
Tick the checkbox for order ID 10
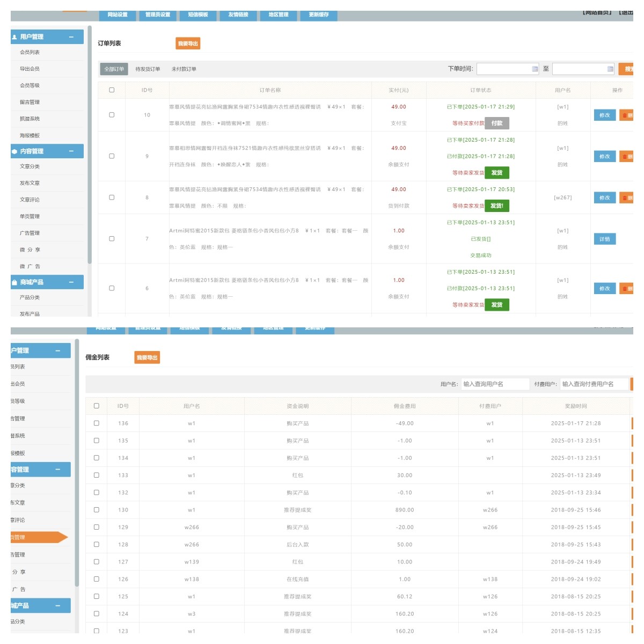pyautogui.click(x=112, y=115)
